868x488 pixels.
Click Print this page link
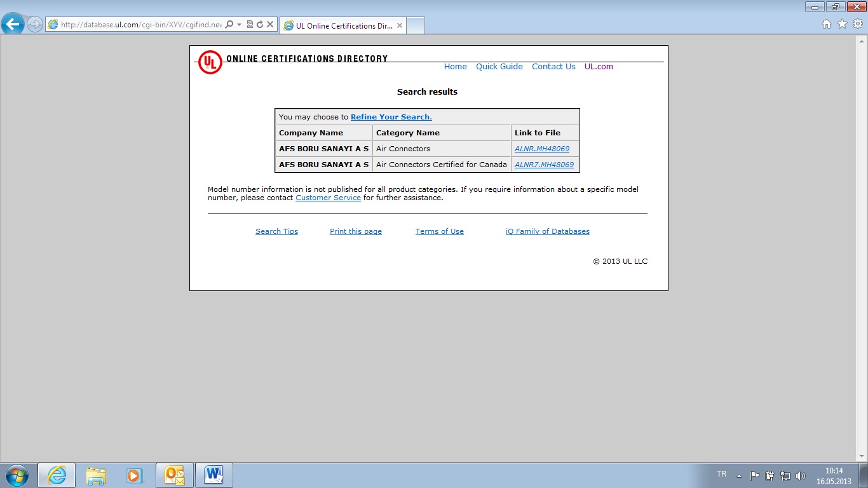(356, 231)
